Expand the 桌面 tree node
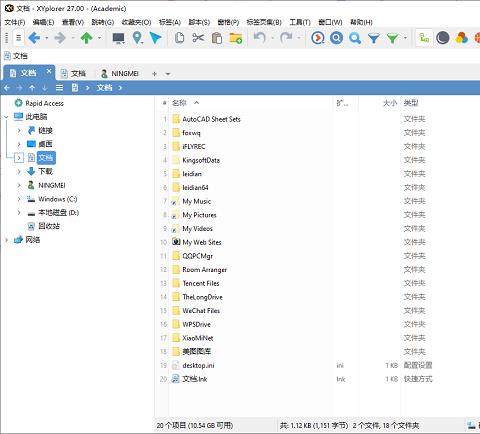Image resolution: width=480 pixels, height=434 pixels. [19, 144]
